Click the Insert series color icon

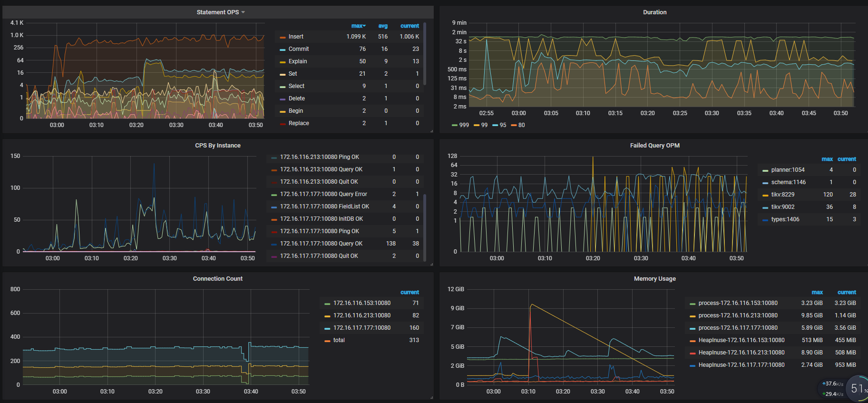pyautogui.click(x=283, y=37)
